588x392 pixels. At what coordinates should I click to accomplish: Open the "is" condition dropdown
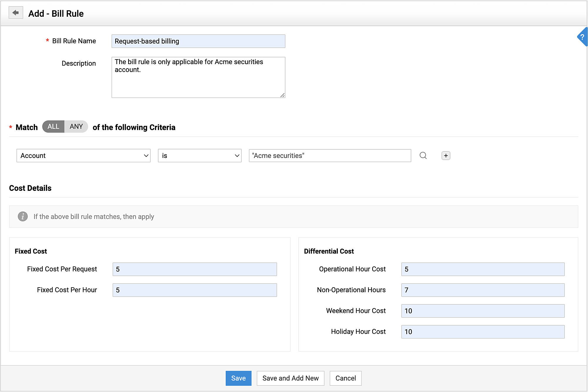pos(200,156)
